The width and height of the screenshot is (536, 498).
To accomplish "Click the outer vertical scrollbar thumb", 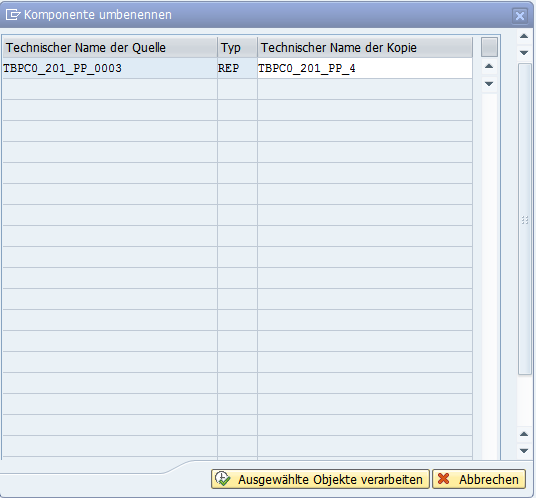I will click(x=524, y=219).
